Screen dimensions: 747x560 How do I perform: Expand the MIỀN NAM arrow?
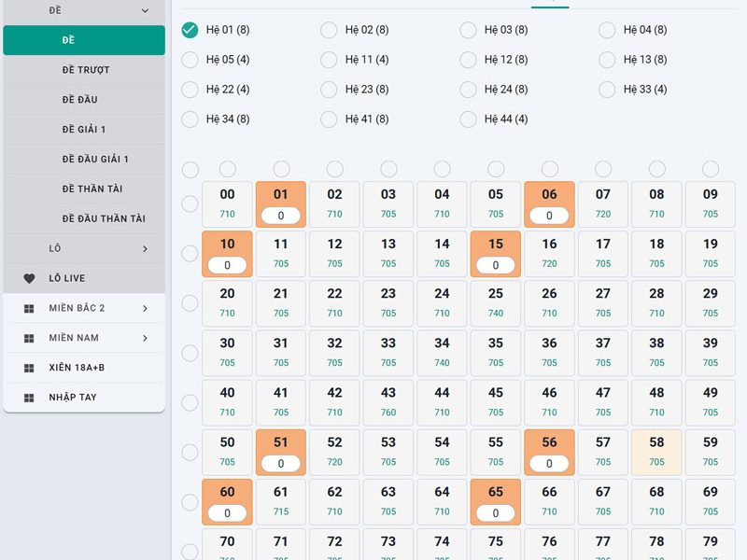[x=145, y=338]
